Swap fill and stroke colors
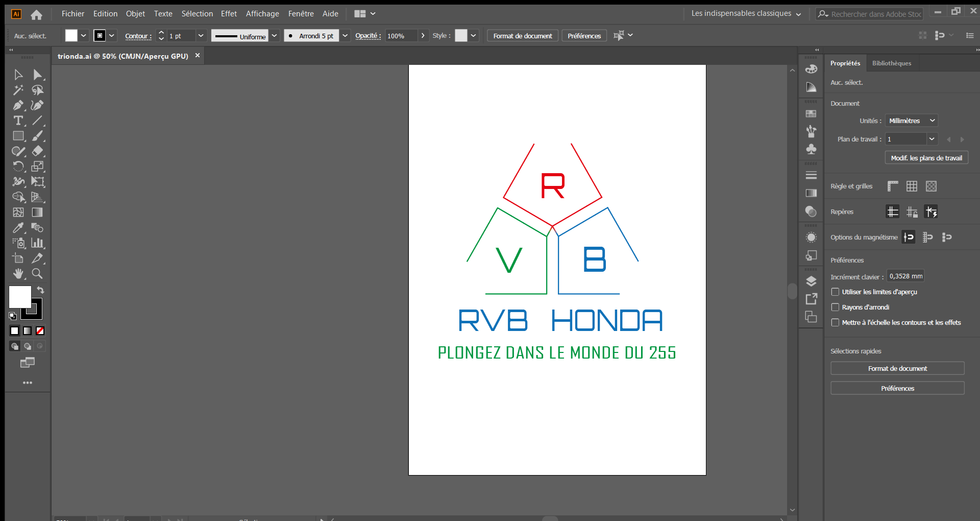980x521 pixels. (40, 290)
